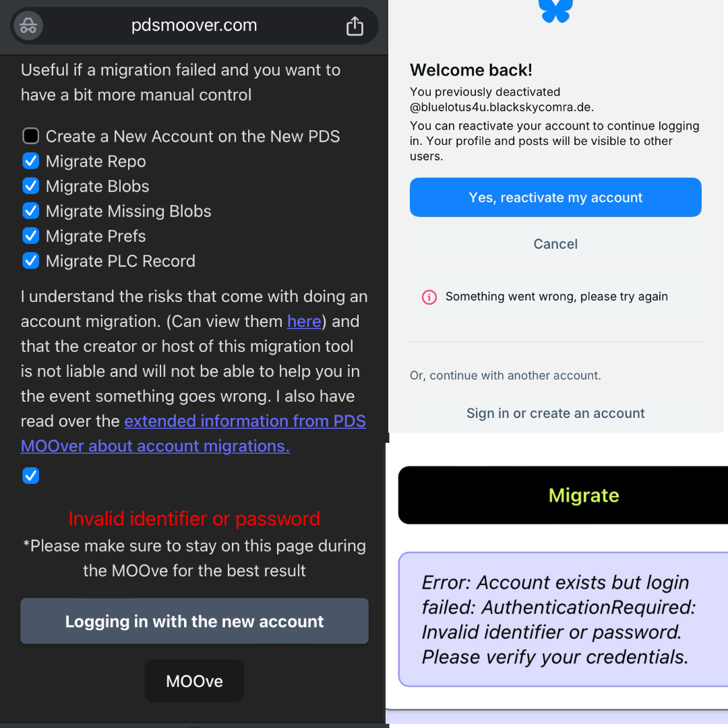Screen dimensions: 728x728
Task: Cancel the account reactivation
Action: click(x=555, y=244)
